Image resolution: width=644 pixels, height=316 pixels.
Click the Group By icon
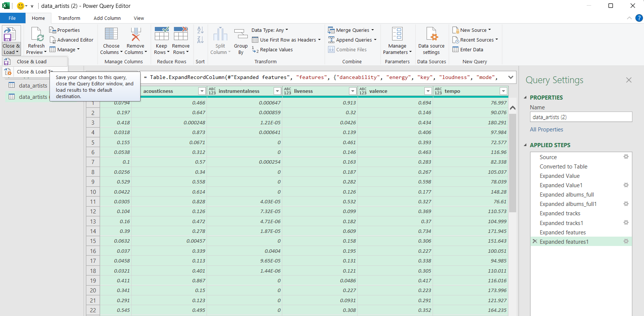pos(241,34)
